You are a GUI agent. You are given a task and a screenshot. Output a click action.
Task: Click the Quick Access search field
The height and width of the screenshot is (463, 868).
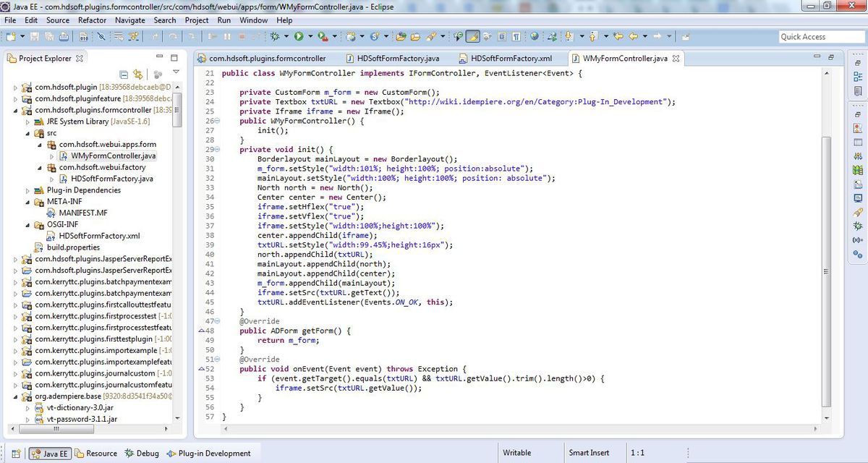click(812, 36)
